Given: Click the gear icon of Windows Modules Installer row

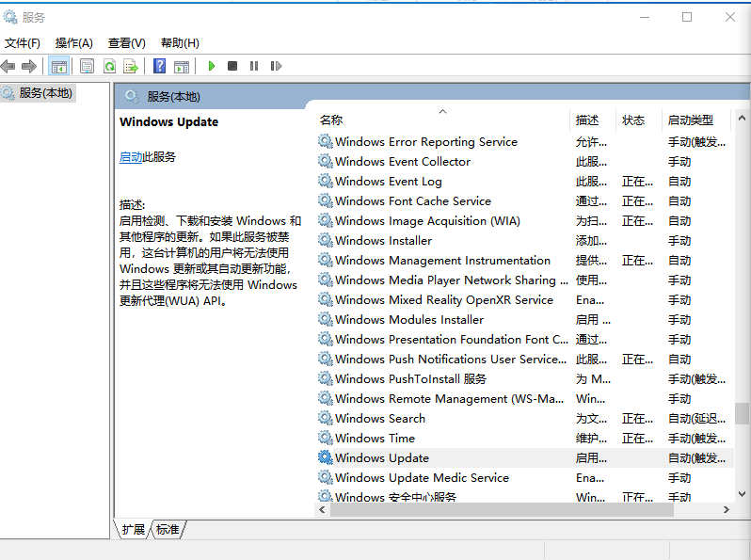Looking at the screenshot, I should (326, 319).
